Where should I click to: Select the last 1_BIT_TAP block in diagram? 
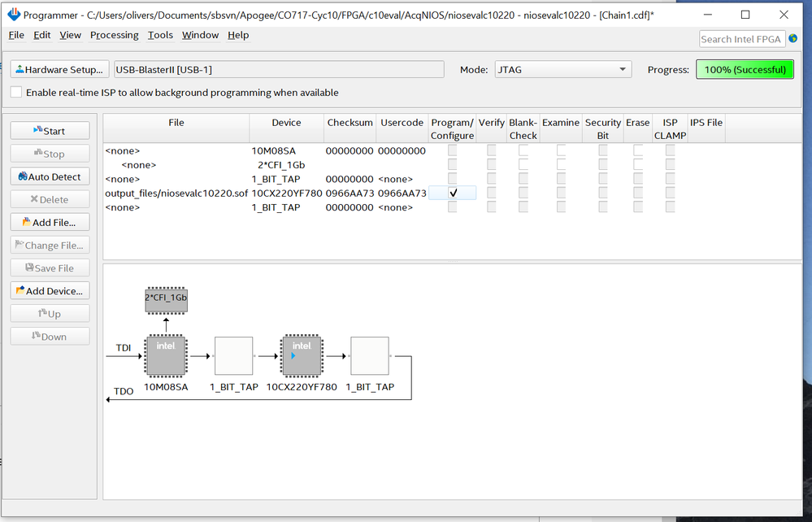click(370, 356)
